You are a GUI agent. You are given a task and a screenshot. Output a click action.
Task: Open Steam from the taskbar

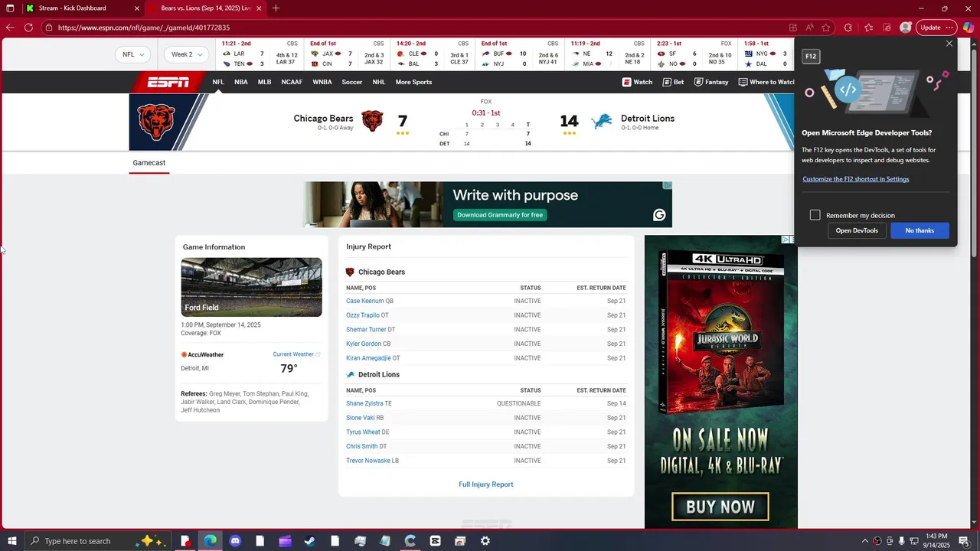(310, 541)
